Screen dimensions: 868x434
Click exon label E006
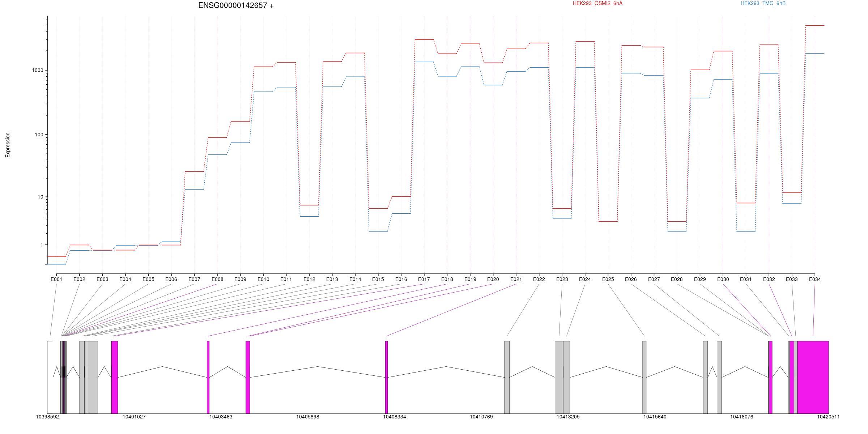(x=171, y=279)
